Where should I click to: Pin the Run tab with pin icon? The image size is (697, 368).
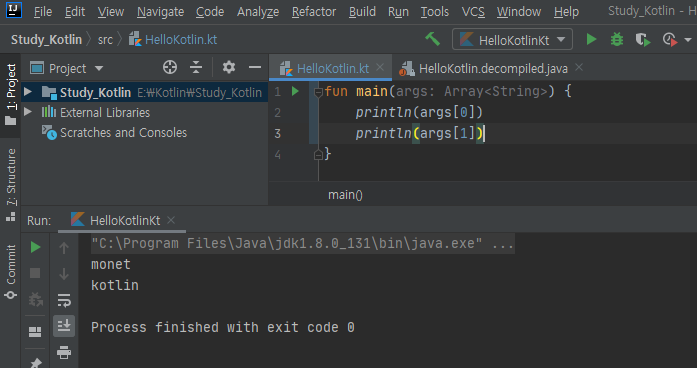[36, 363]
